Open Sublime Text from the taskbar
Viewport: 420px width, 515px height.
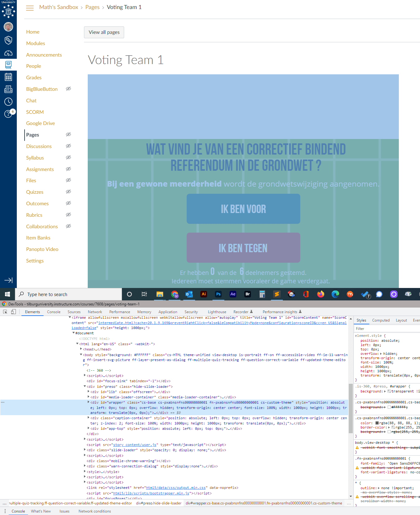click(277, 294)
